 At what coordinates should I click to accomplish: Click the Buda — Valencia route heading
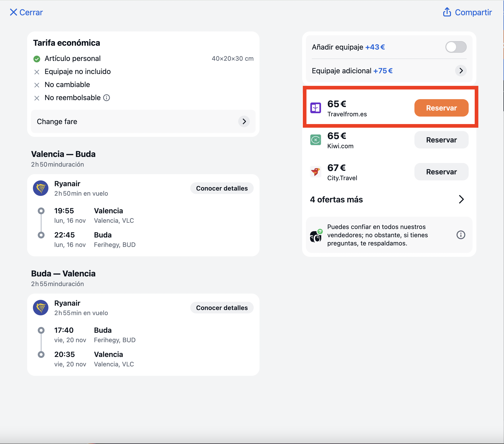pyautogui.click(x=63, y=274)
